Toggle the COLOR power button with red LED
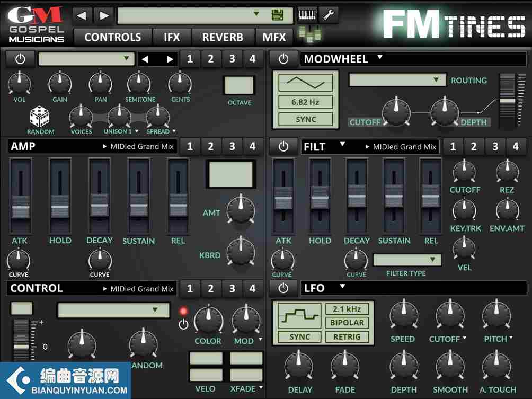The height and width of the screenshot is (399, 532). (183, 324)
